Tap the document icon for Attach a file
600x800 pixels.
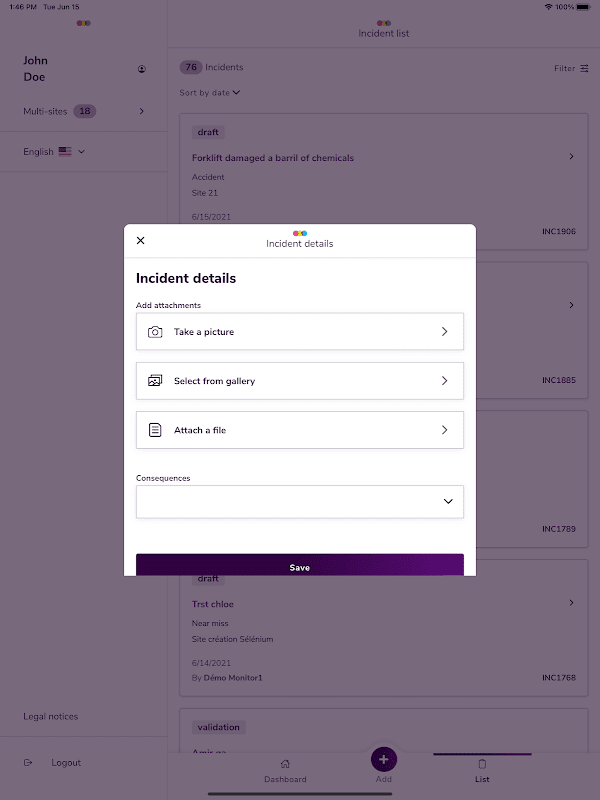(155, 430)
